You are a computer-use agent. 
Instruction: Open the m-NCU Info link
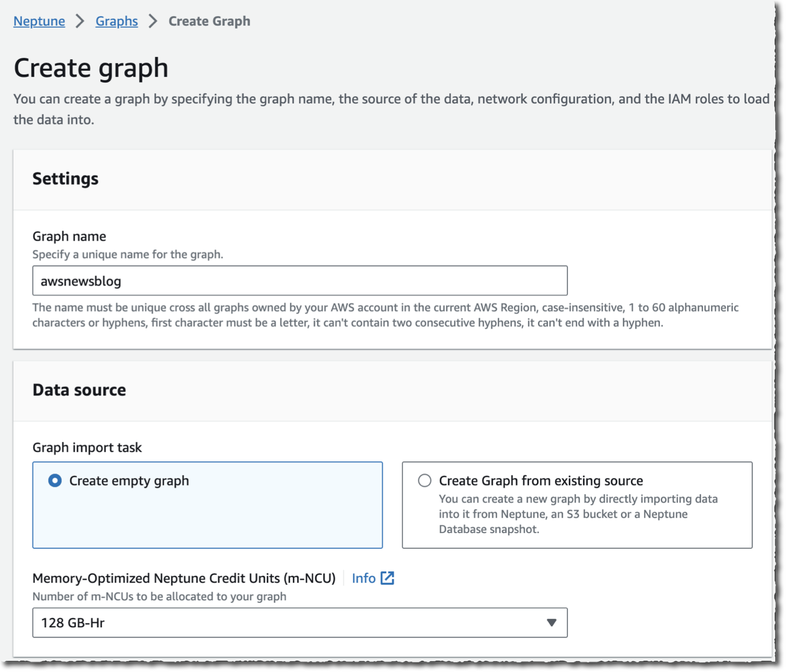pos(364,578)
